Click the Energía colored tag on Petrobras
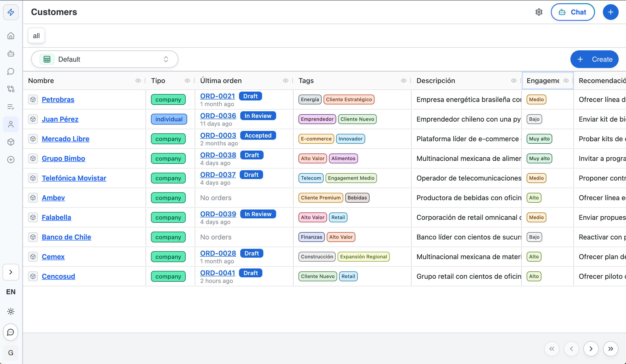 pyautogui.click(x=310, y=99)
